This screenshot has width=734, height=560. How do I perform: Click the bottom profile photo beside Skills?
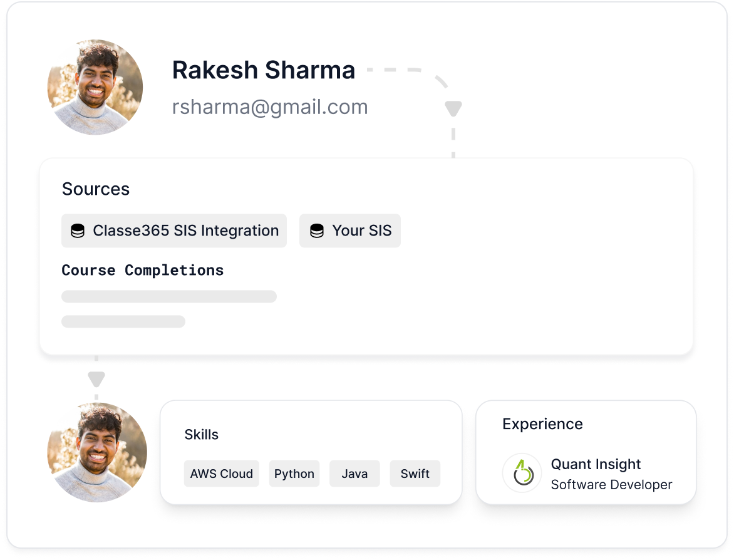tap(97, 452)
